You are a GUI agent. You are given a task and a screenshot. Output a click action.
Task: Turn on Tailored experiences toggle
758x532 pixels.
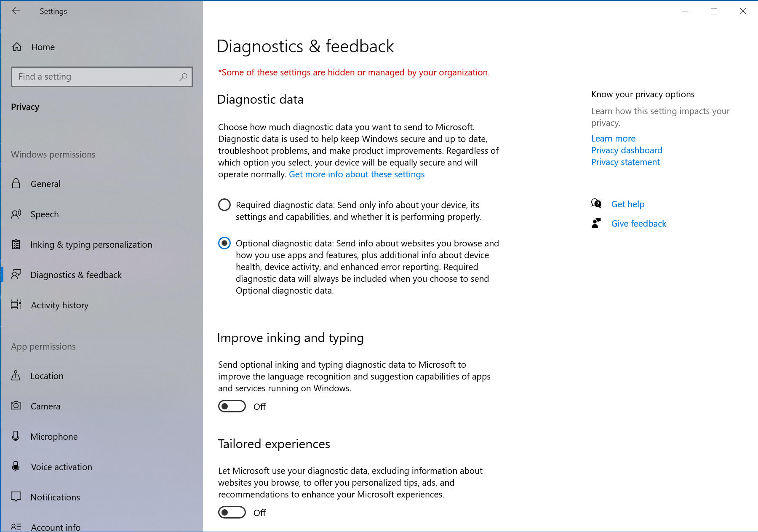coord(232,512)
